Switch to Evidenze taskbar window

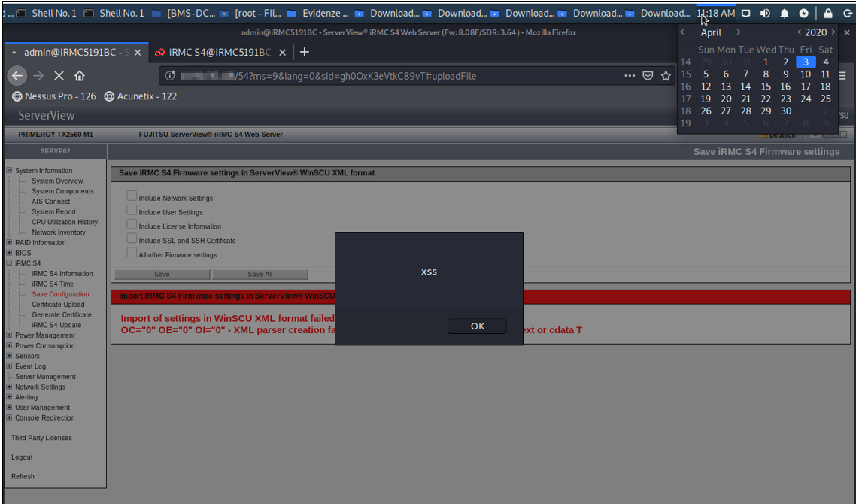tap(317, 13)
